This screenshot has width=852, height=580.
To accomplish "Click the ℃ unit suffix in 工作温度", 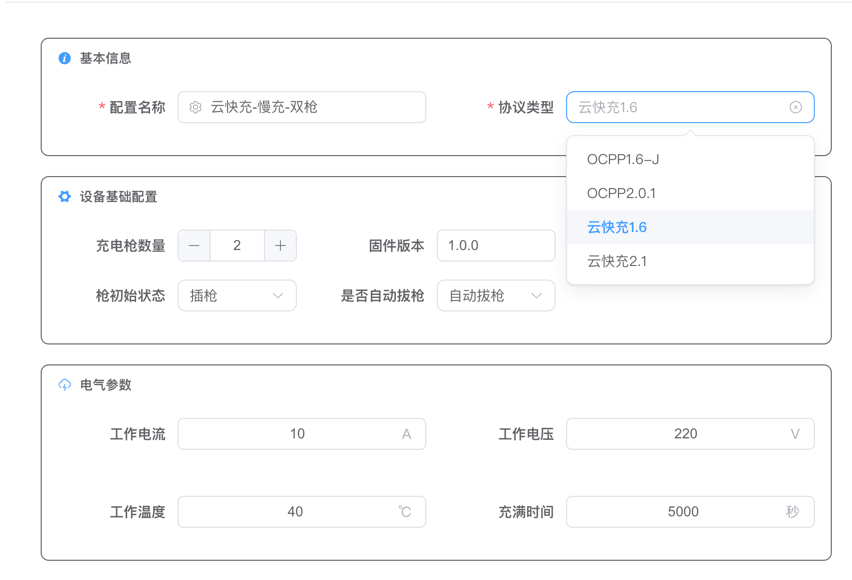I will coord(405,512).
